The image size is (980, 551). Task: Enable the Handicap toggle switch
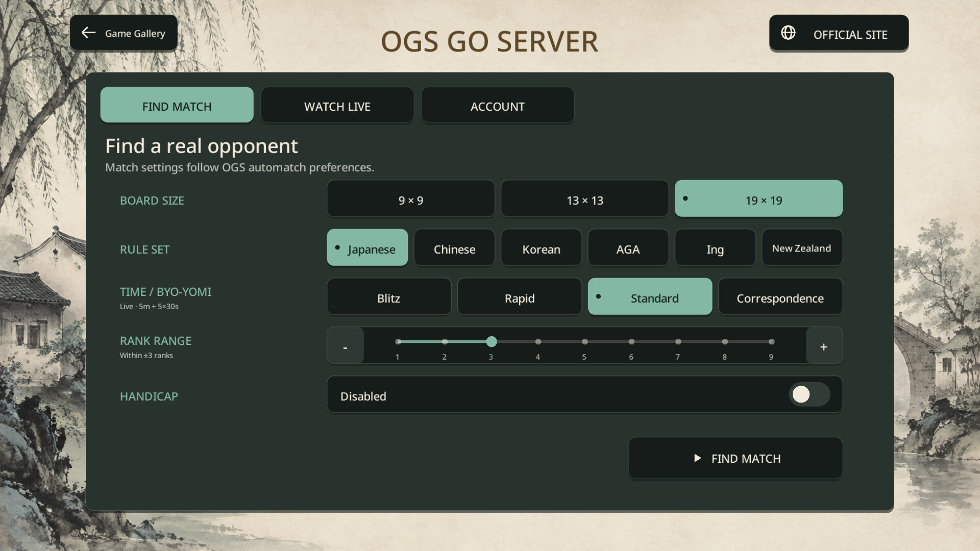[810, 394]
